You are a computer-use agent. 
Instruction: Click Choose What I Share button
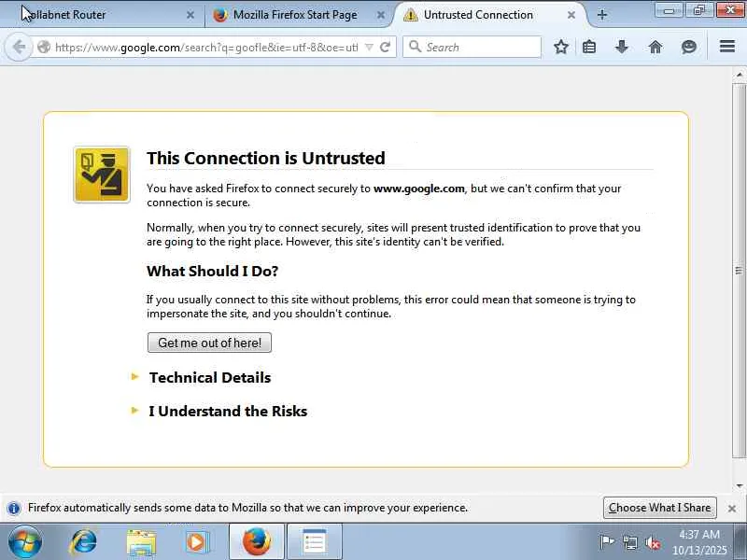point(660,508)
